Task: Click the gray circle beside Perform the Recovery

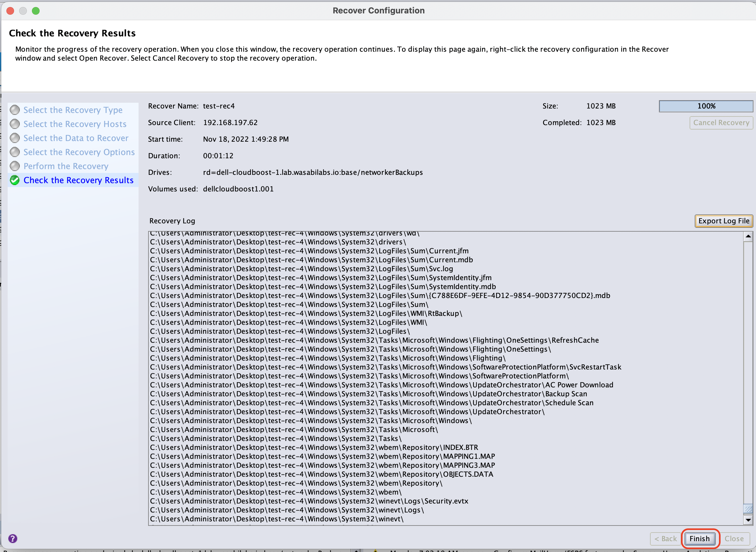Action: (x=15, y=166)
